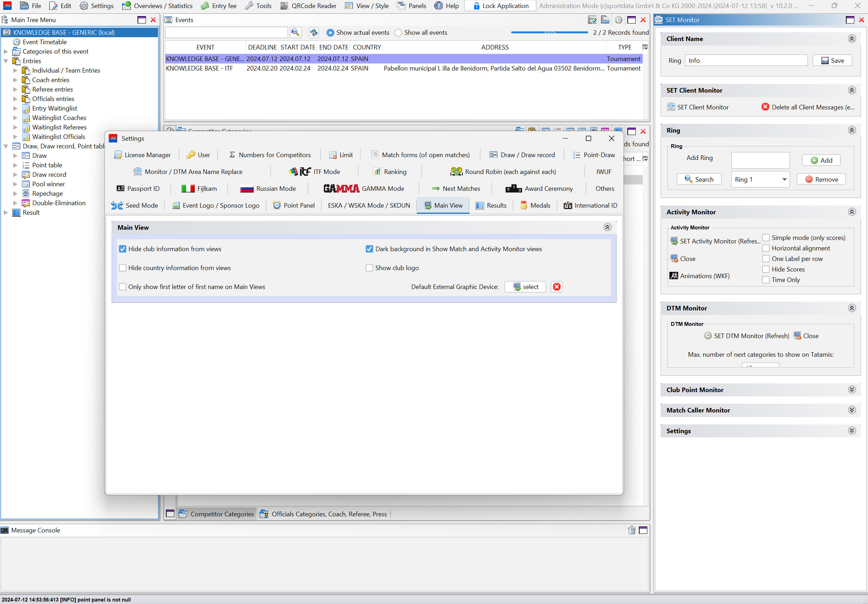The image size is (868, 604).
Task: Click the red delete icon beside select button
Action: (x=556, y=287)
